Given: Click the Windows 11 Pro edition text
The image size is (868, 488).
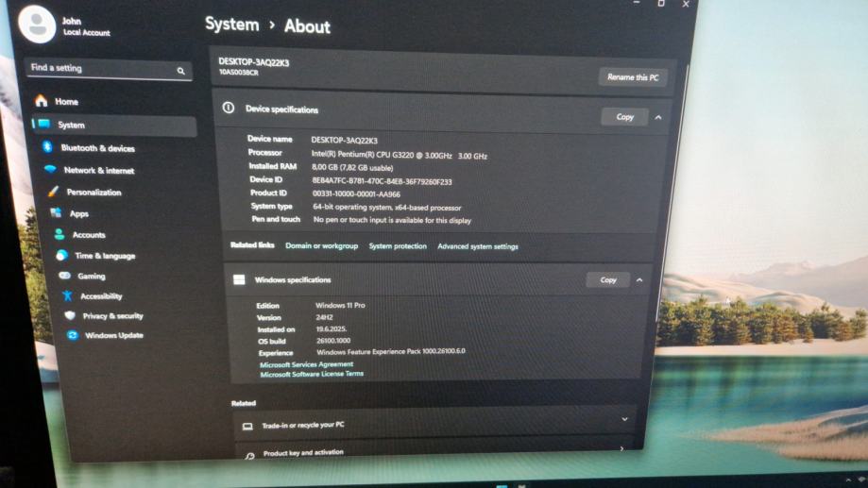Looking at the screenshot, I should [x=340, y=306].
